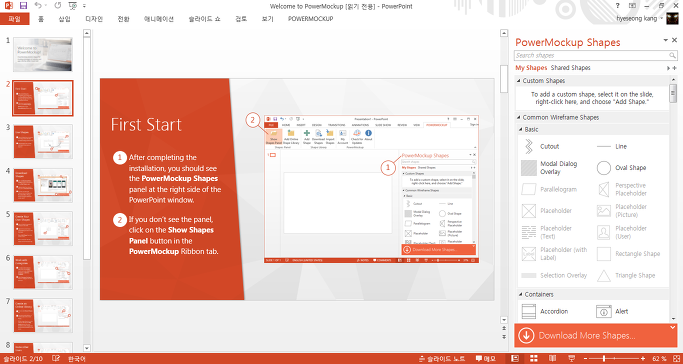Click plus icon beside Shared Shapes

(x=674, y=68)
